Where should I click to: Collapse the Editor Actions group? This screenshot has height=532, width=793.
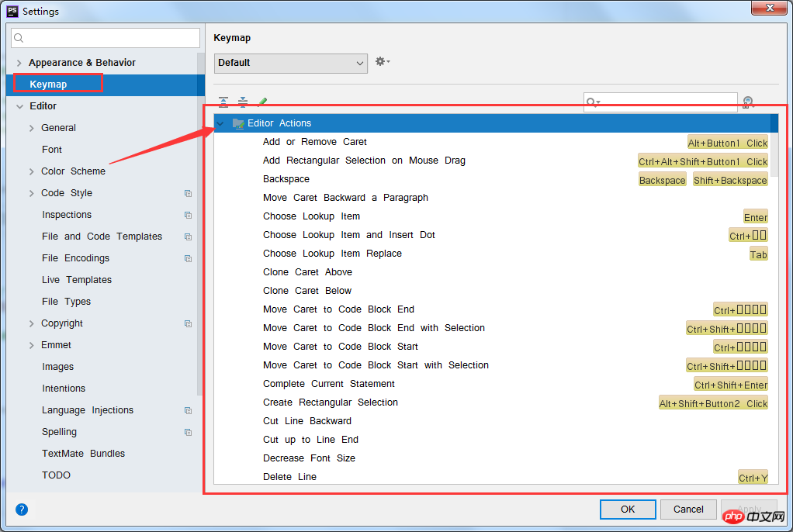(x=220, y=123)
